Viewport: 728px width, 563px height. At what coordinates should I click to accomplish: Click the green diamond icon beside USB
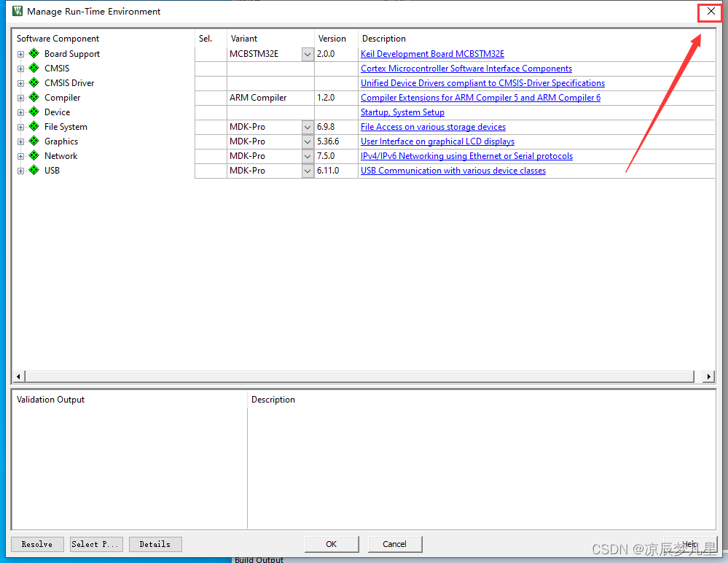[x=34, y=170]
